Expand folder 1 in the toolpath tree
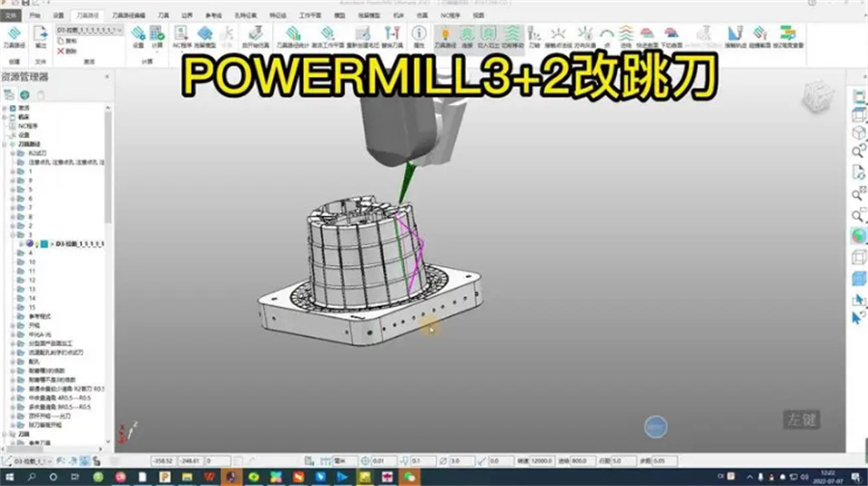 [x=13, y=172]
